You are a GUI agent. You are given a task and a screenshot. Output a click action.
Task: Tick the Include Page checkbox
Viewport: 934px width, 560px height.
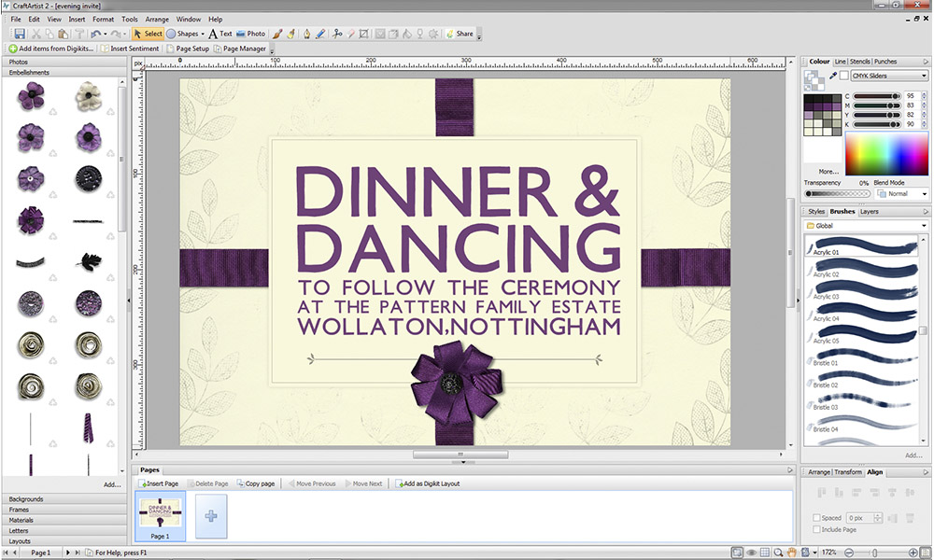coord(817,529)
